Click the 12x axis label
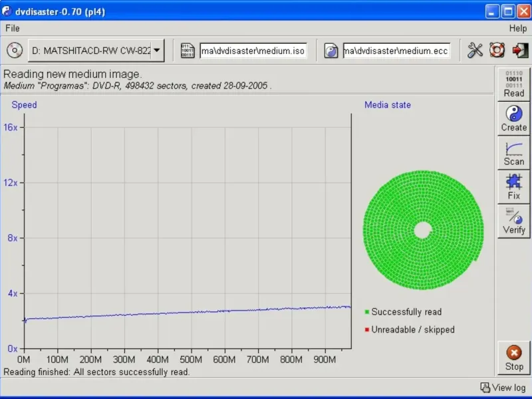Screen dimensions: 532x399 [11, 182]
